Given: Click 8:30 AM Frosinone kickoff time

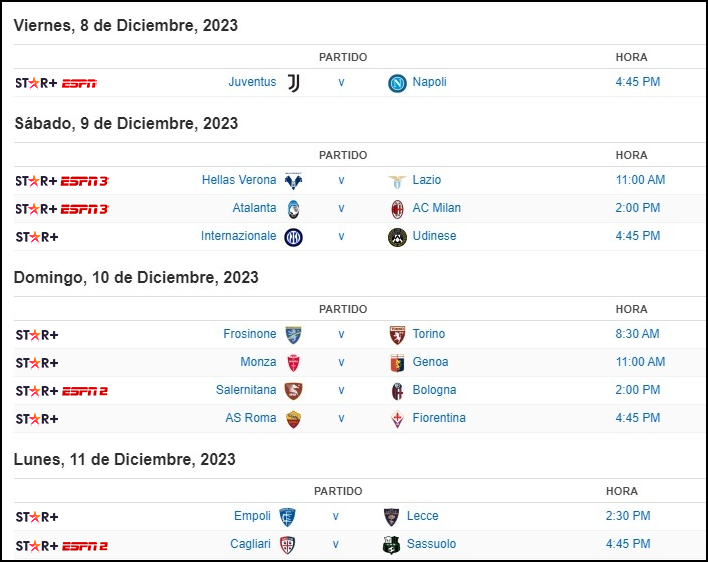Looking at the screenshot, I should click(x=637, y=334).
